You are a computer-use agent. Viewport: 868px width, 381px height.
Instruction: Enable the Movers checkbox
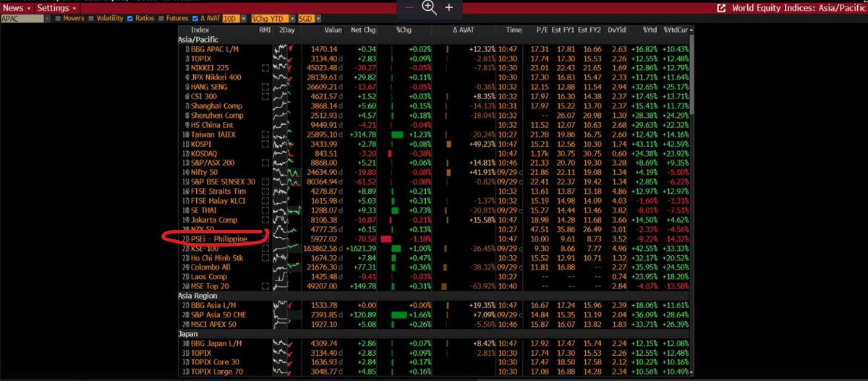pyautogui.click(x=56, y=17)
